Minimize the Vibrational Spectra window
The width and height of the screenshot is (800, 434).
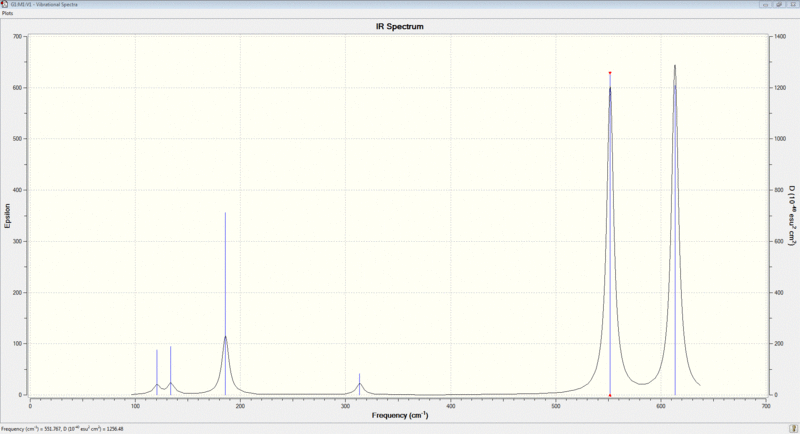(x=765, y=4)
